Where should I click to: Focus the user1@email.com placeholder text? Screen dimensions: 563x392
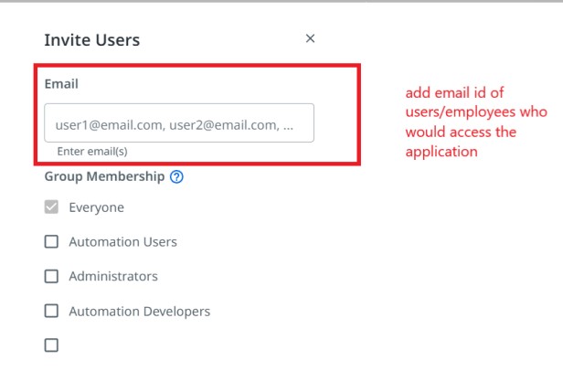coord(175,125)
